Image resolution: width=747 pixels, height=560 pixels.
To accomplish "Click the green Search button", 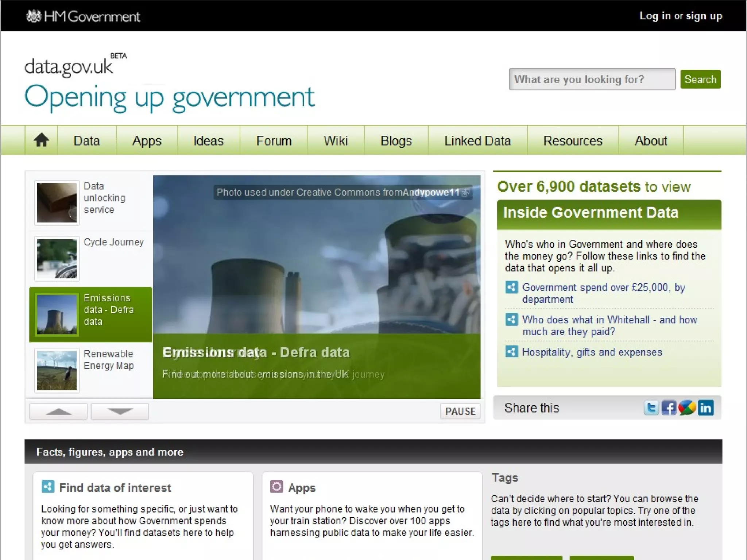I will (700, 79).
